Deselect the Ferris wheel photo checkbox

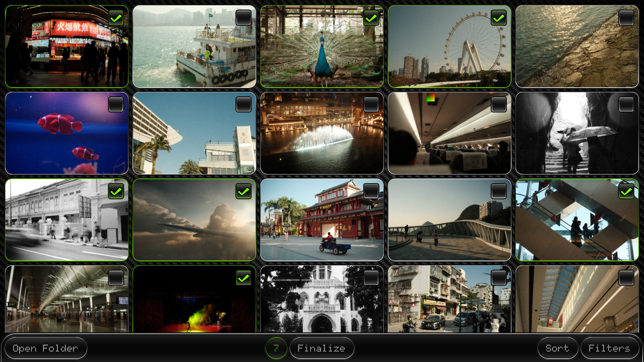[x=499, y=18]
